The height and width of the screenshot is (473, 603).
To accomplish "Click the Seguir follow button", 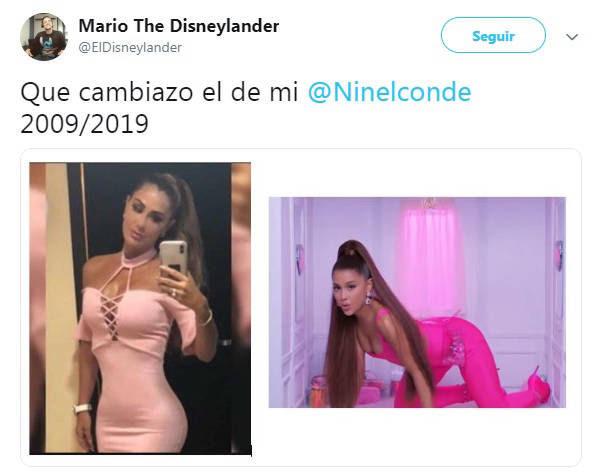I will click(x=493, y=36).
